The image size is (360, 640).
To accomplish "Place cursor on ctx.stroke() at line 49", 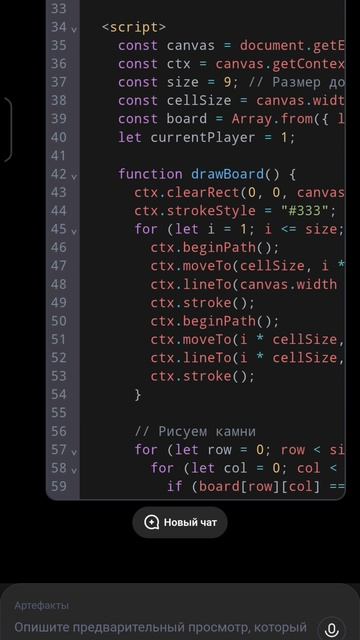I will point(202,303).
